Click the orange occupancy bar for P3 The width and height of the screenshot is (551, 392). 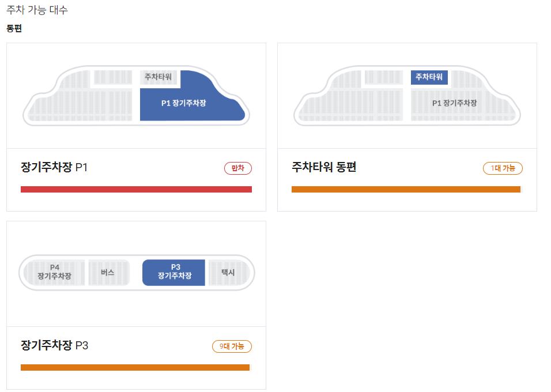point(137,368)
